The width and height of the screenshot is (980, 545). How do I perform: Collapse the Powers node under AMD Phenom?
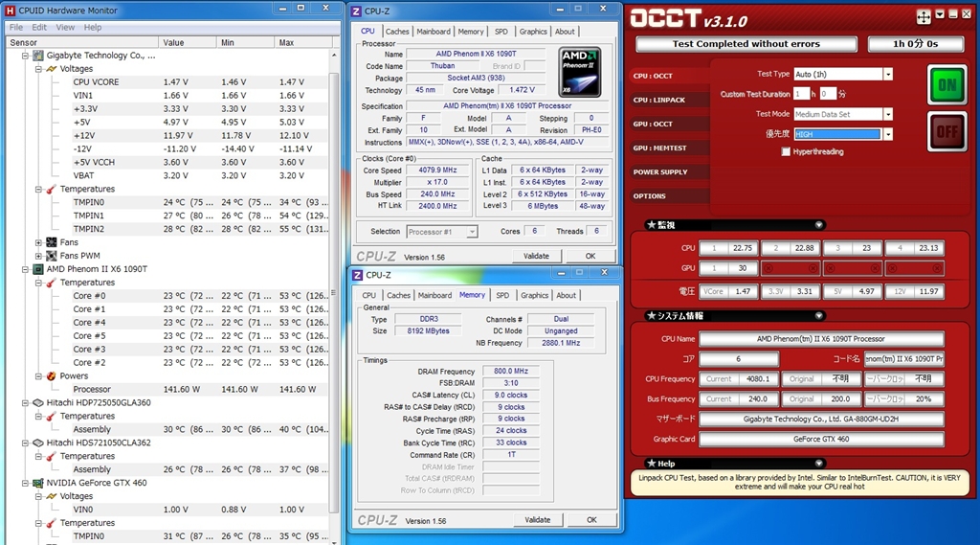coord(39,376)
